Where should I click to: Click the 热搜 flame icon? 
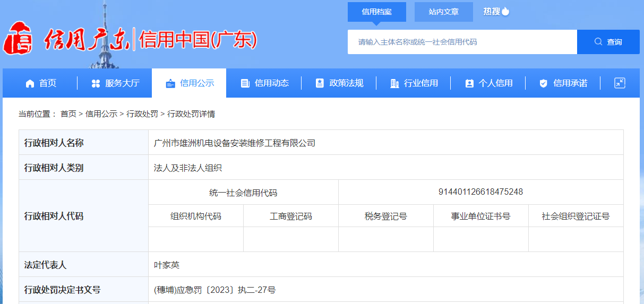505,11
